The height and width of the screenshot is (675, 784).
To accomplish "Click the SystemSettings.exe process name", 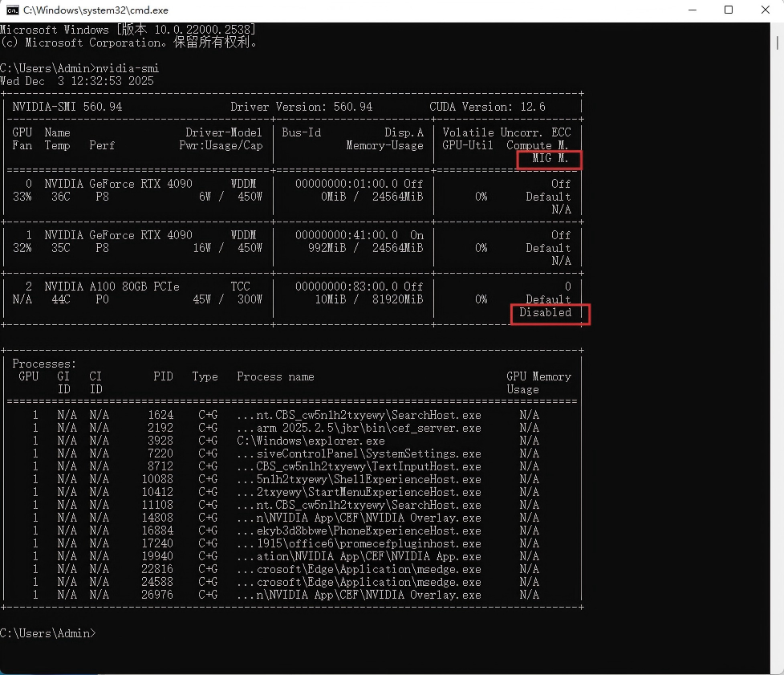I will (x=359, y=454).
